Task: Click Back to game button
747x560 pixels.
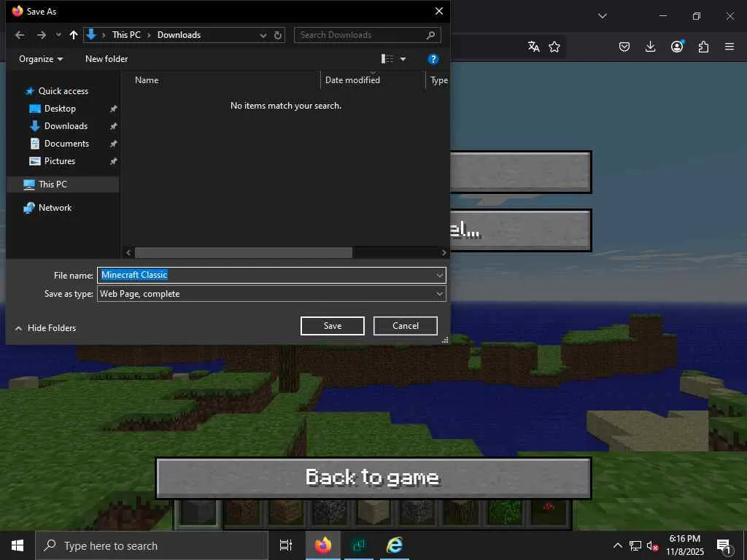Action: point(373,478)
